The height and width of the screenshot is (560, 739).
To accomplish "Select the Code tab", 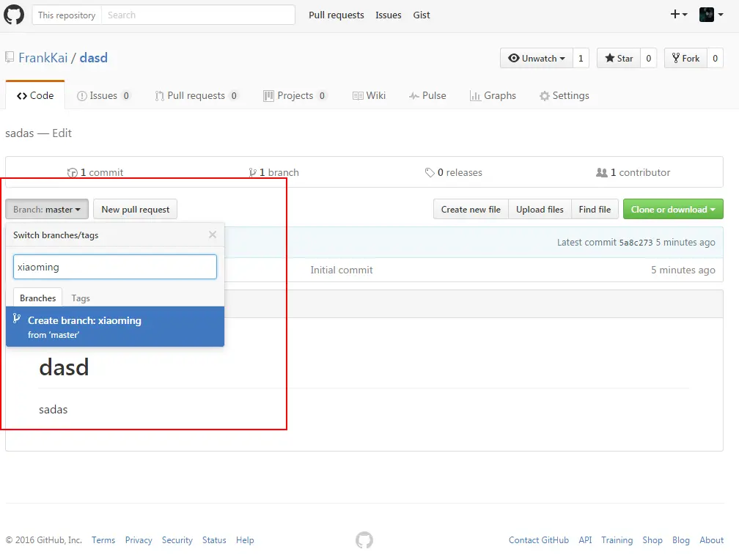I will (x=35, y=96).
